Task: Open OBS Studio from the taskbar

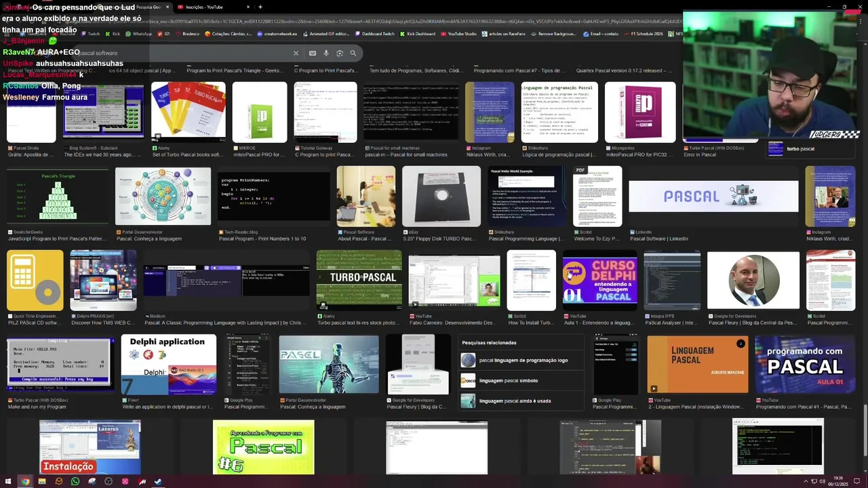Action: click(108, 481)
